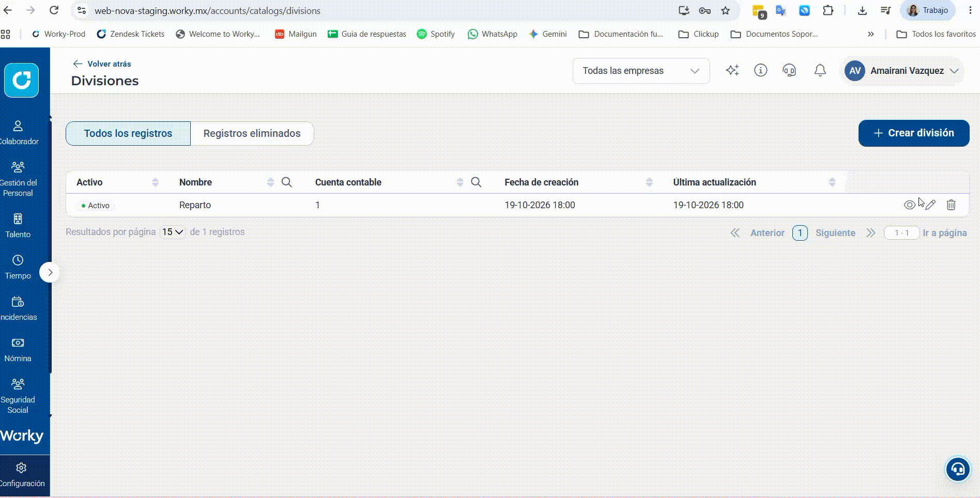
Task: Open Nómina module in sidebar
Action: [x=18, y=350]
